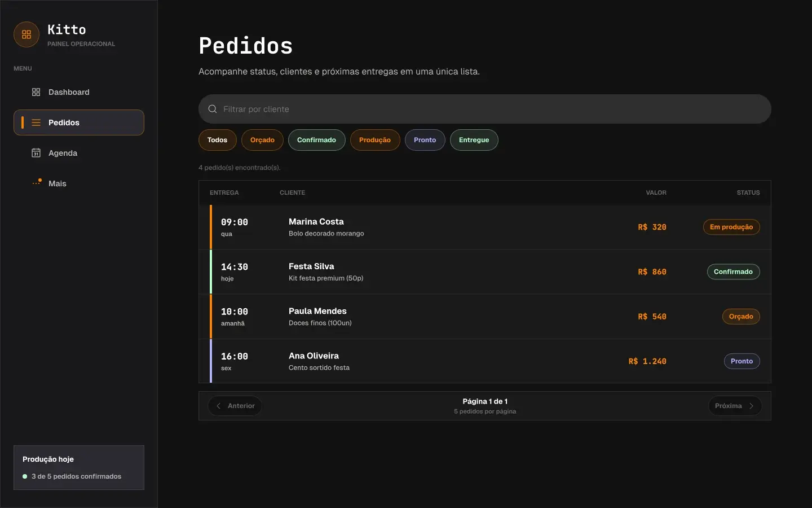Click the Orçado badge on Paula Mendes row

click(x=741, y=317)
